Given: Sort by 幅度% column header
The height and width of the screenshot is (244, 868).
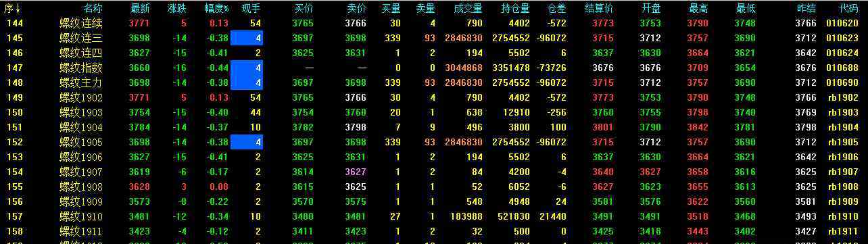Looking at the screenshot, I should 216,8.
